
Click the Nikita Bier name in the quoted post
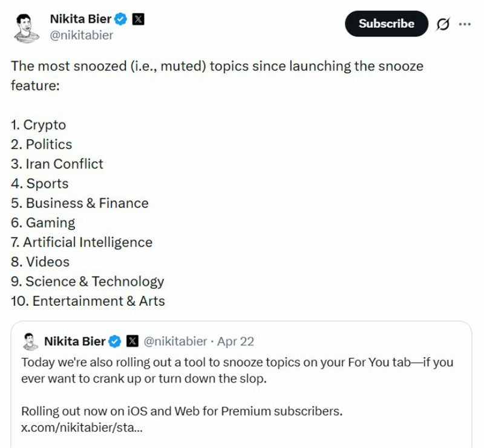74,341
